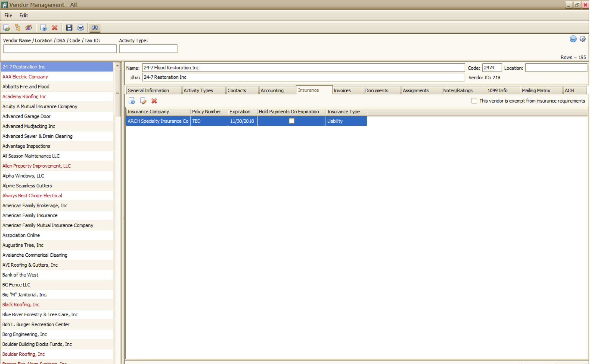Image resolution: width=590 pixels, height=364 pixels.
Task: Toggle the binoculars search icon
Action: click(95, 28)
